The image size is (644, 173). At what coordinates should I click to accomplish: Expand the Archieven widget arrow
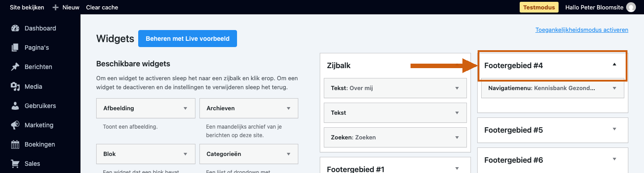[x=288, y=108]
